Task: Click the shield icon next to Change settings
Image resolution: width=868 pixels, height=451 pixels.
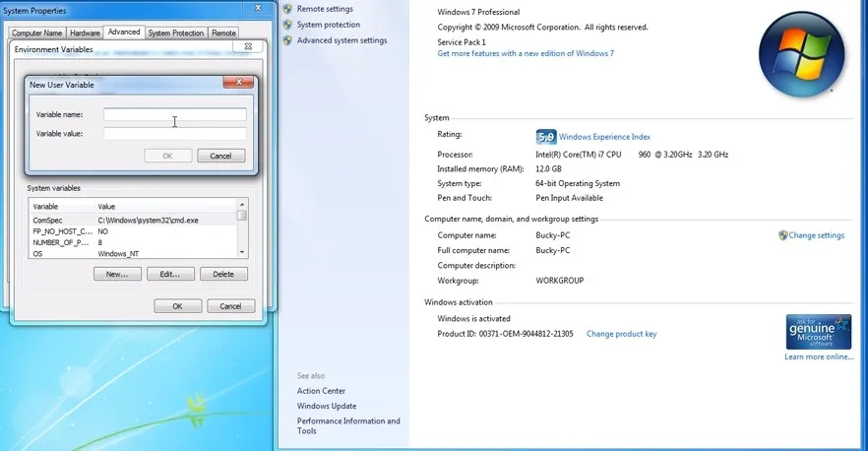Action: [782, 235]
